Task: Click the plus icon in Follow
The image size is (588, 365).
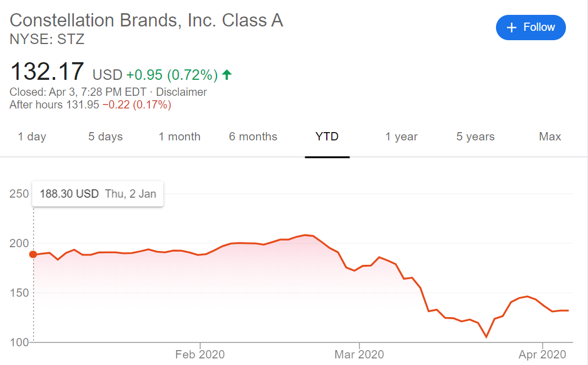Action: (x=512, y=28)
